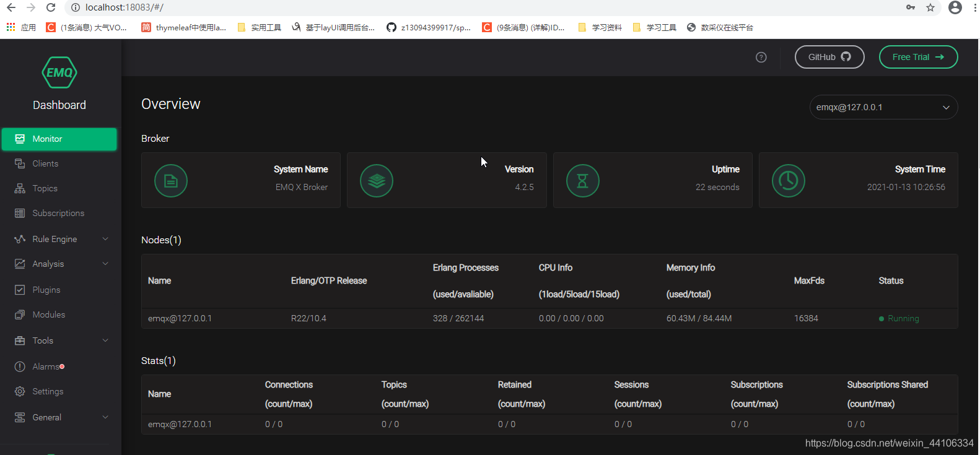Click the 2021-01-13 10:26:56 system time
Image resolution: width=980 pixels, height=455 pixels.
[x=906, y=187]
